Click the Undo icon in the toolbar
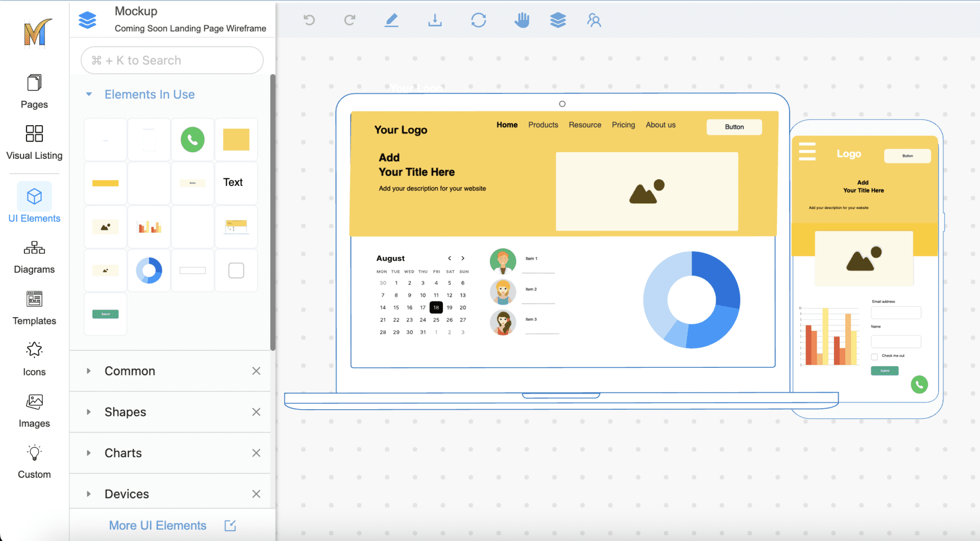The width and height of the screenshot is (980, 541). pyautogui.click(x=309, y=20)
